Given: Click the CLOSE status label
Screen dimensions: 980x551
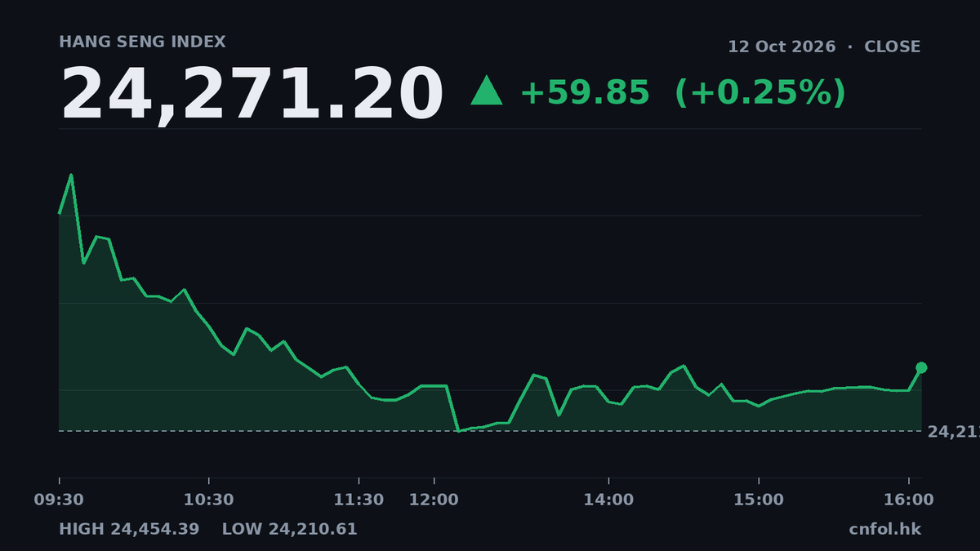Looking at the screenshot, I should tap(893, 47).
